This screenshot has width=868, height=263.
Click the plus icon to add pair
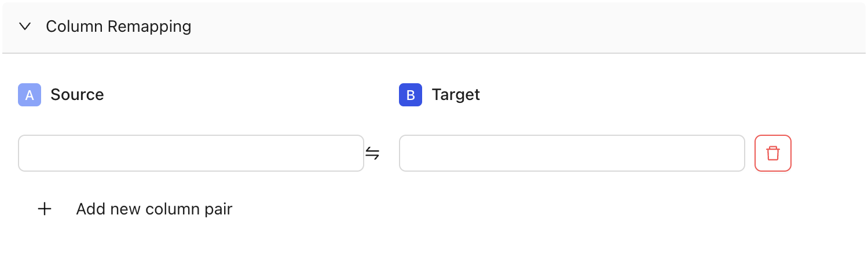click(x=45, y=209)
